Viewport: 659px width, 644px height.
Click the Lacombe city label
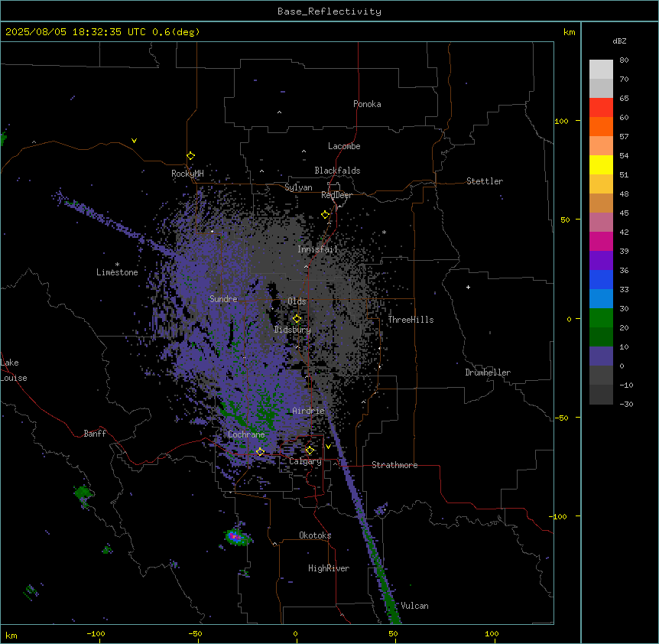pyautogui.click(x=344, y=146)
